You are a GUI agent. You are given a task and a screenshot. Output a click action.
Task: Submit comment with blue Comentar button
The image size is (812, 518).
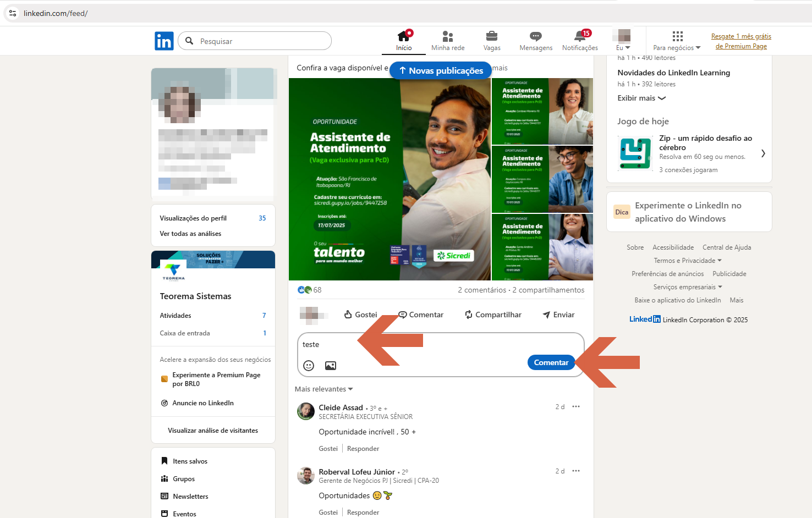click(551, 362)
